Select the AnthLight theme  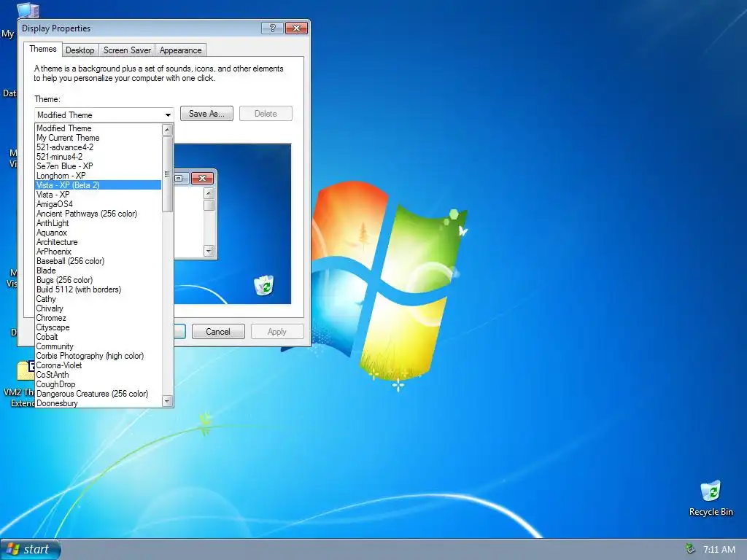click(x=98, y=223)
